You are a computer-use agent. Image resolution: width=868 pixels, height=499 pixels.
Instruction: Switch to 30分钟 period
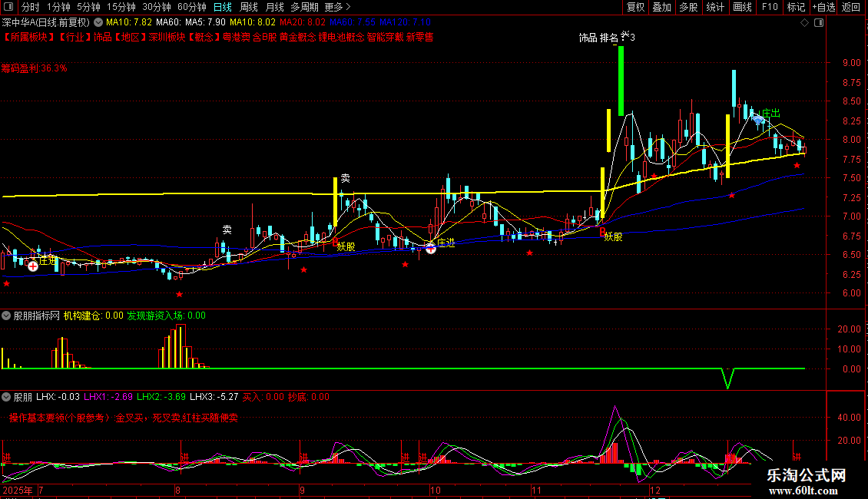[157, 7]
